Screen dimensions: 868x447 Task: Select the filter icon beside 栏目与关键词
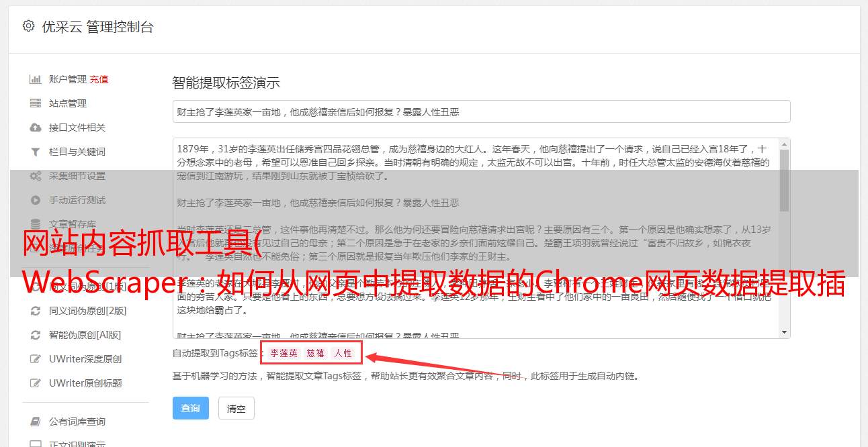[x=36, y=152]
